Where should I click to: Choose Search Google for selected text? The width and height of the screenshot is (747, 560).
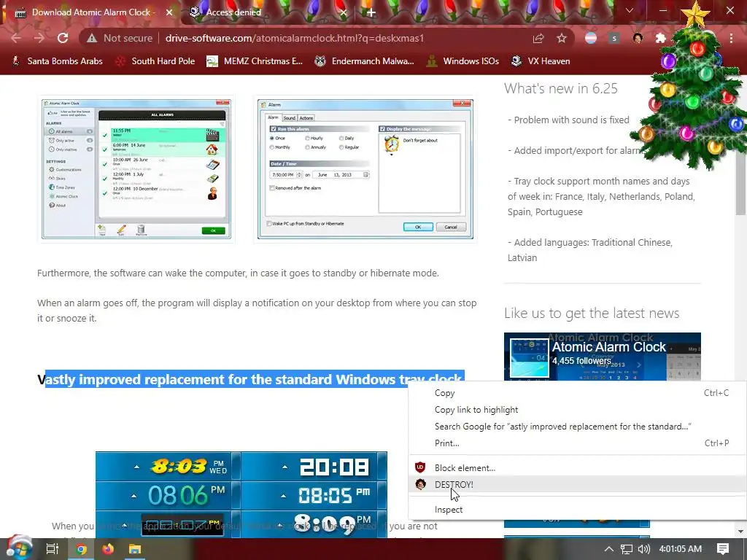click(x=578, y=426)
